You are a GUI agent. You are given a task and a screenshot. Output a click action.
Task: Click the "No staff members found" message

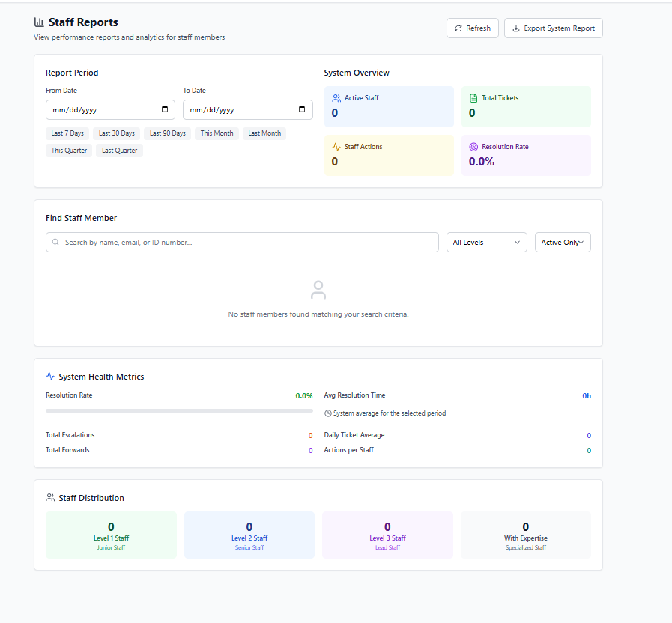tap(318, 314)
